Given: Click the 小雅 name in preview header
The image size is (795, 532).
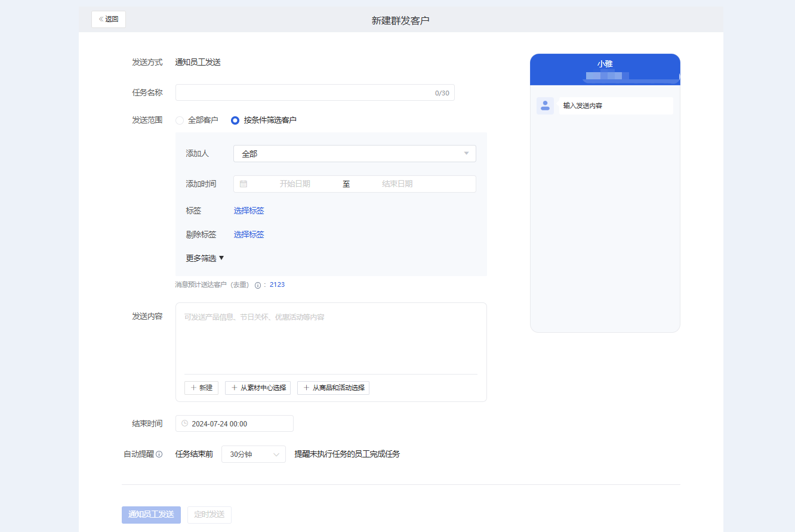Looking at the screenshot, I should coord(605,64).
